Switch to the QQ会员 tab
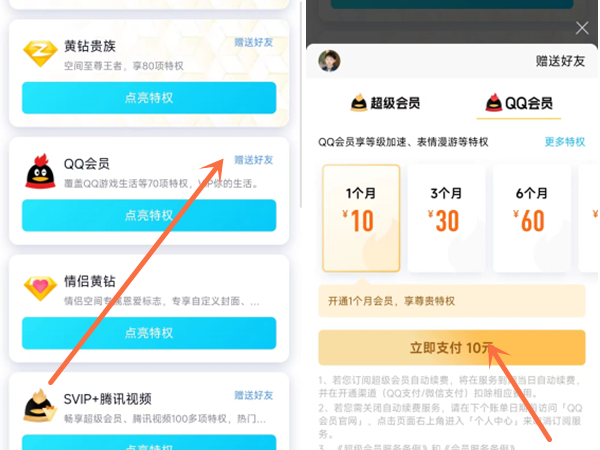600x450 pixels. coord(519,103)
